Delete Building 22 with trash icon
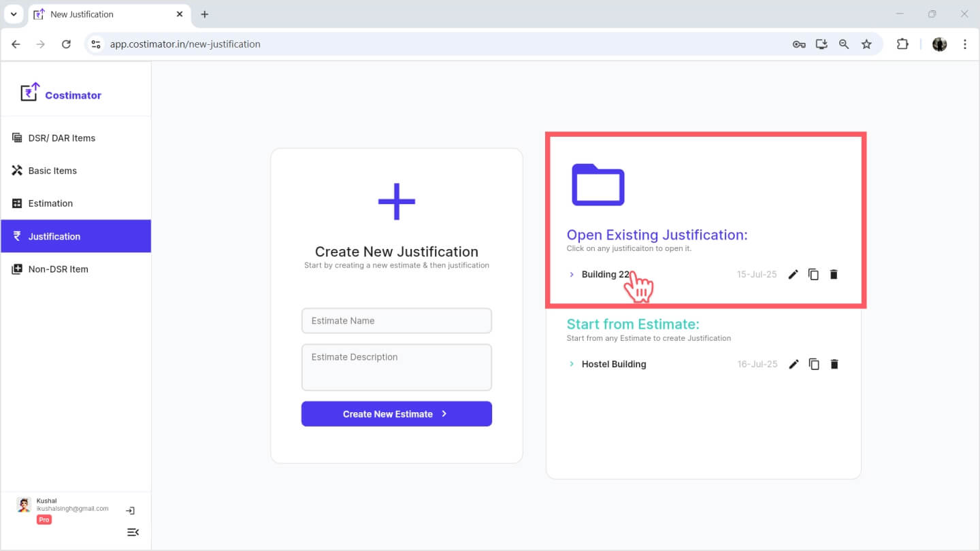Viewport: 980px width, 551px height. coord(834,275)
